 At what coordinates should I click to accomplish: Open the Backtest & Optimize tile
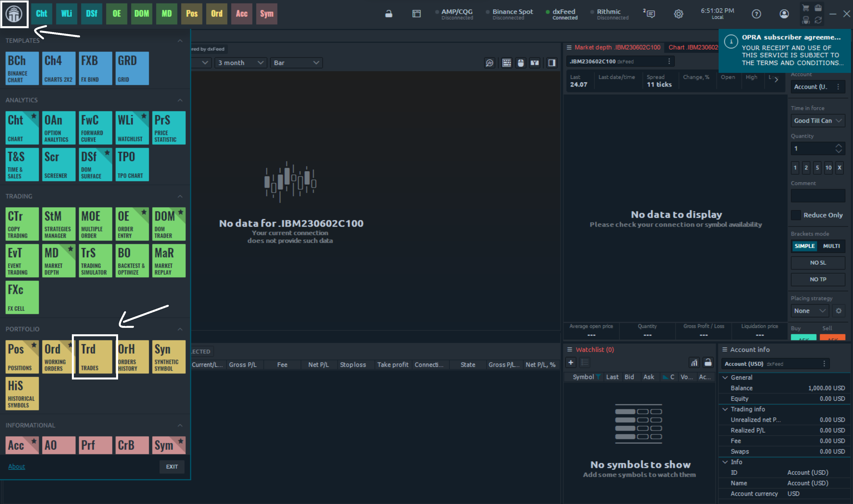point(132,260)
